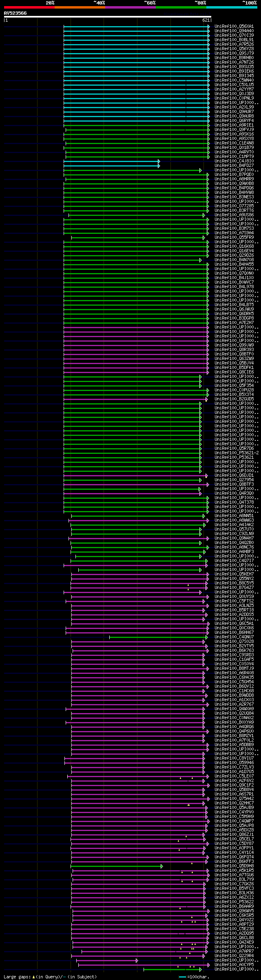Click the cyan ~100% identity legend bar

coord(231,7)
